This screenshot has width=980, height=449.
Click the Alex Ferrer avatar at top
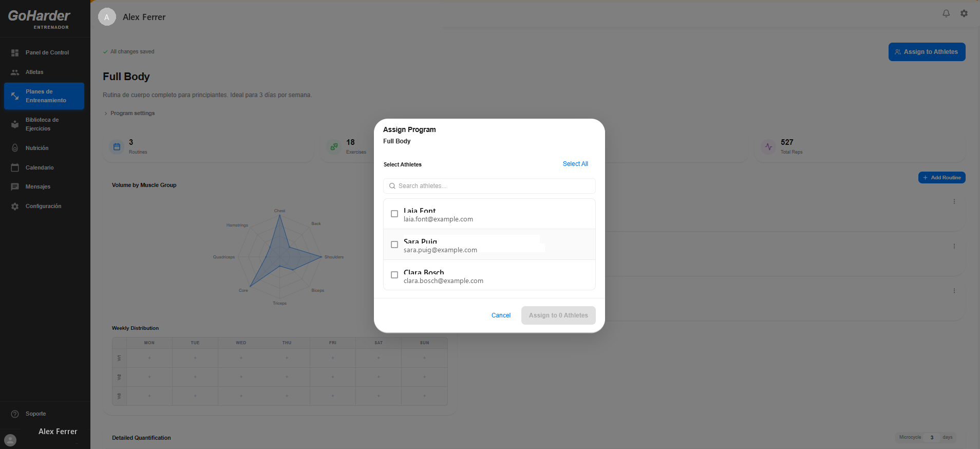(x=107, y=17)
